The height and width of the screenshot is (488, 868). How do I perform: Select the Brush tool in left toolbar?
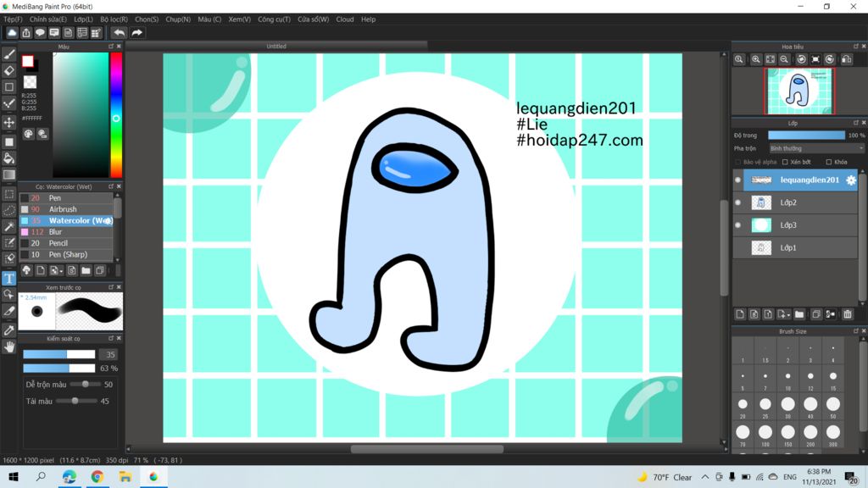point(8,54)
